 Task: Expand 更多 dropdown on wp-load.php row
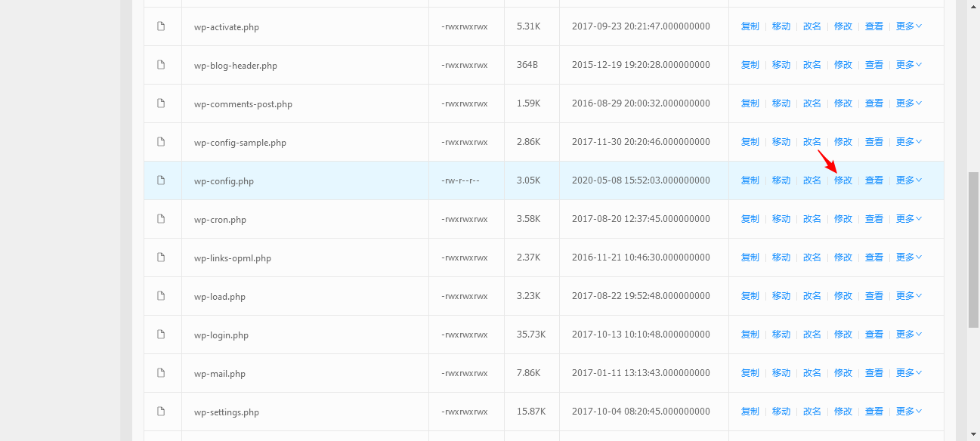pyautogui.click(x=909, y=296)
